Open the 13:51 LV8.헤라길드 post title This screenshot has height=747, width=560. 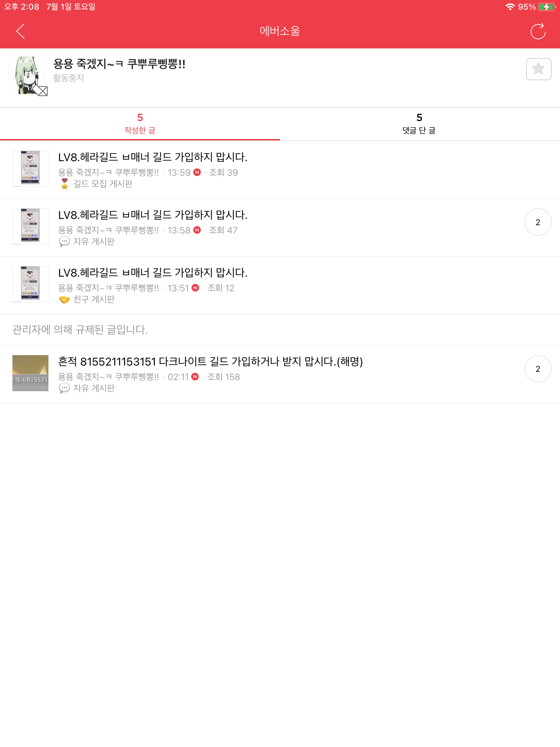tap(153, 273)
